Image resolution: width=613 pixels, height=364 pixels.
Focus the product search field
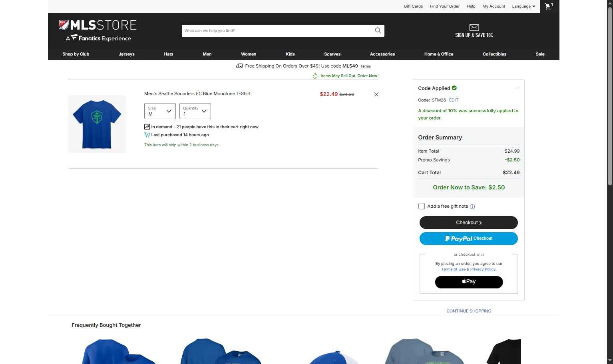[x=278, y=31]
